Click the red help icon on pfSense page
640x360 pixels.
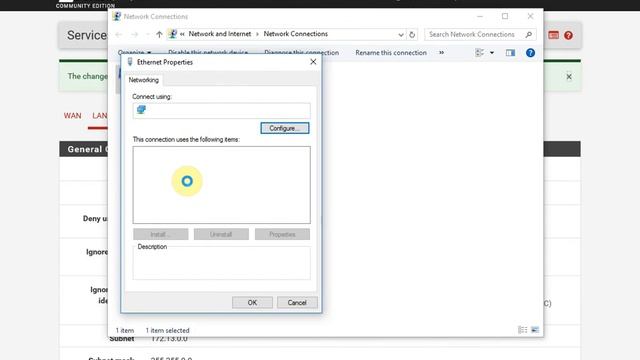[568, 35]
